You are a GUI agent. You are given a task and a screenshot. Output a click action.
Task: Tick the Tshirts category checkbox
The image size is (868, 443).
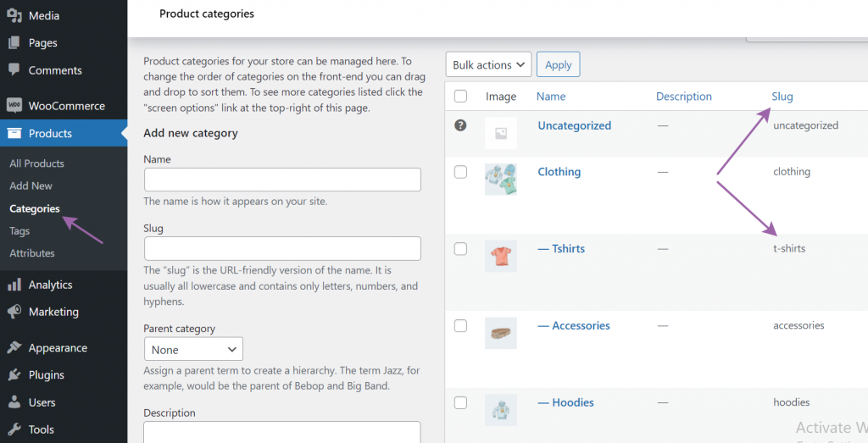460,249
